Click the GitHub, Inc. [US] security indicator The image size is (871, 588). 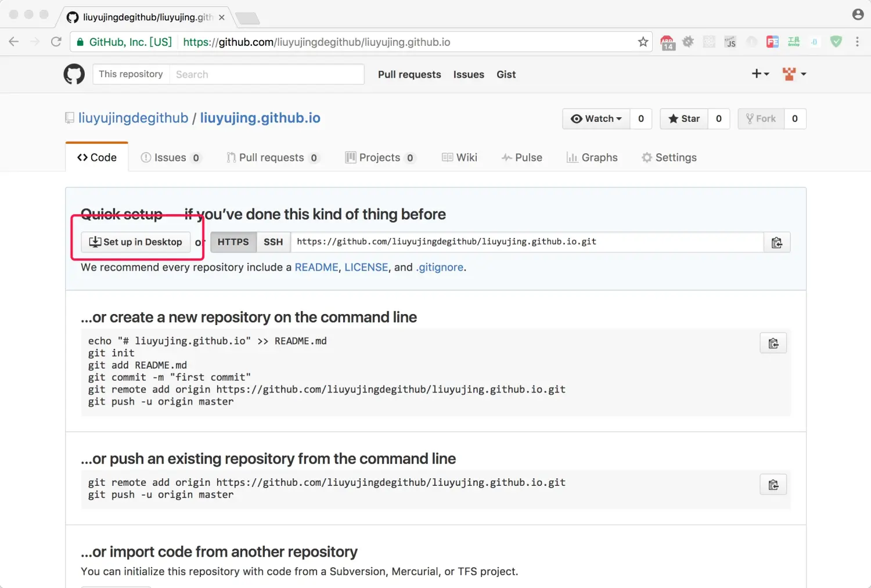click(x=124, y=42)
